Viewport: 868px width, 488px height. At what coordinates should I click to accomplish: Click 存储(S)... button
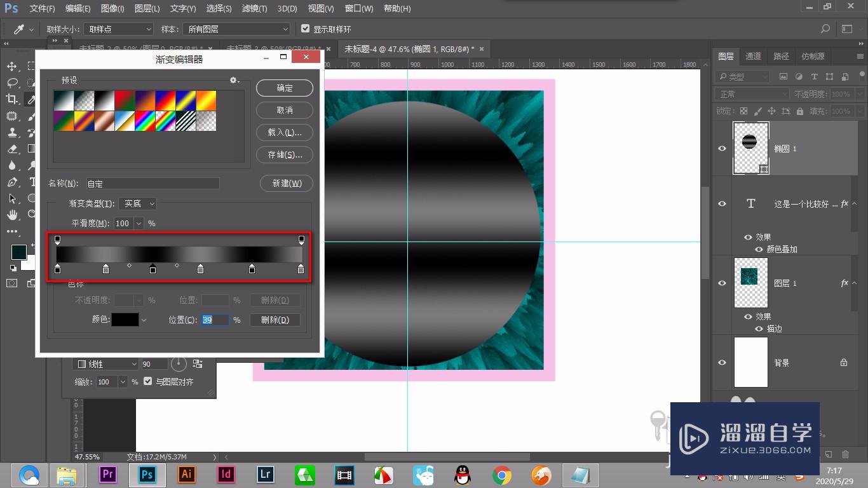(x=285, y=154)
